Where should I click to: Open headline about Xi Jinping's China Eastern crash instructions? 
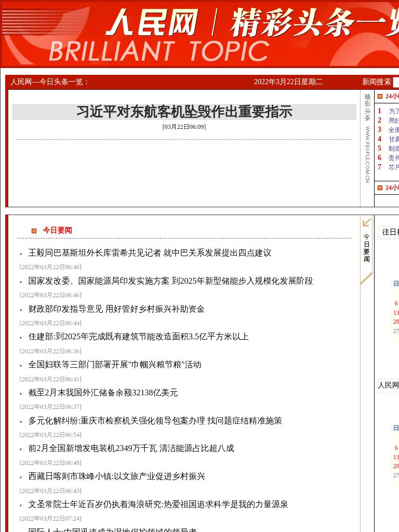pyautogui.click(x=184, y=112)
